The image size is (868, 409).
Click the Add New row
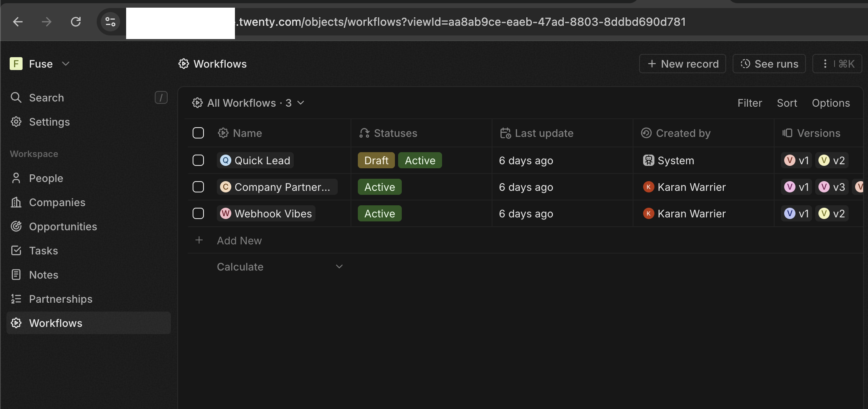click(x=239, y=240)
